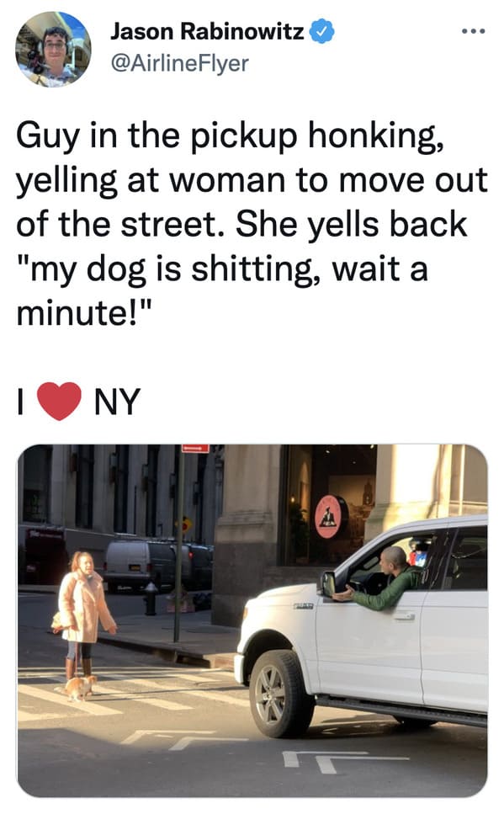Screen dimensions: 504x814
Task: Click the pickup truck's side mirror
Action: point(328,583)
